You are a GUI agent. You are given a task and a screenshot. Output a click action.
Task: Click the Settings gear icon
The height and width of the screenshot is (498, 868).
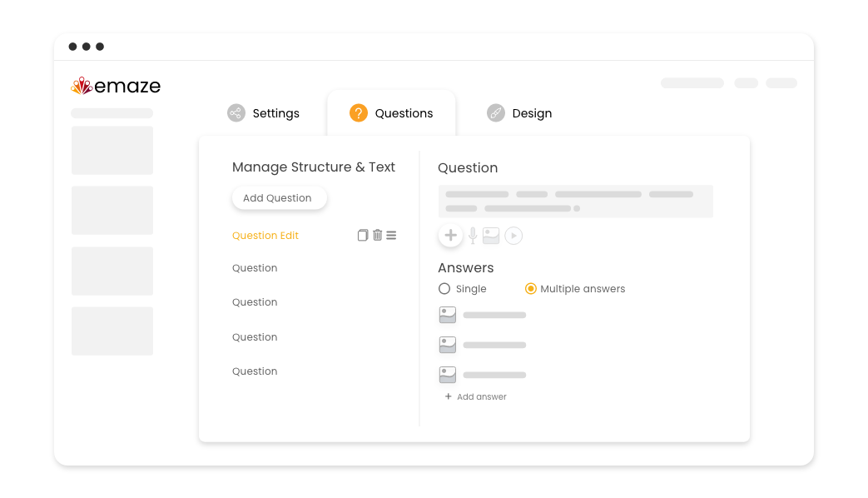(x=236, y=112)
